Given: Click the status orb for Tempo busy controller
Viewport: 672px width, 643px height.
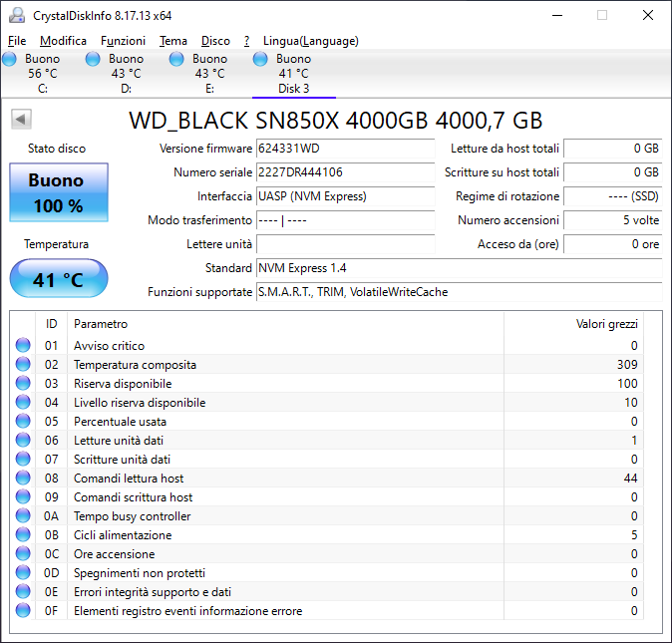Looking at the screenshot, I should click(23, 515).
